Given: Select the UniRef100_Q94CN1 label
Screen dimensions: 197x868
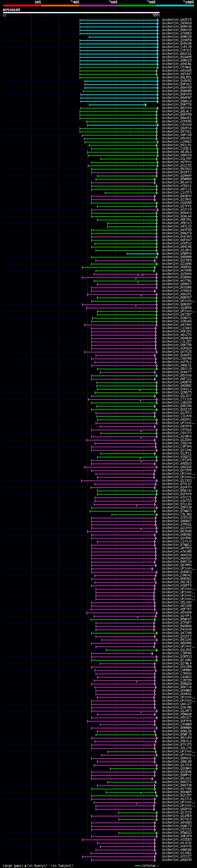Looking at the screenshot, I should click(176, 64).
